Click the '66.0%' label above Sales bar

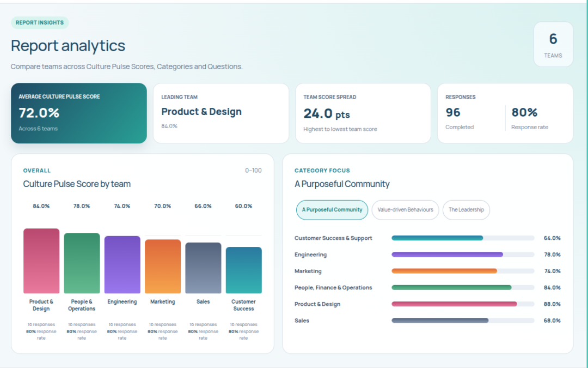(x=203, y=206)
